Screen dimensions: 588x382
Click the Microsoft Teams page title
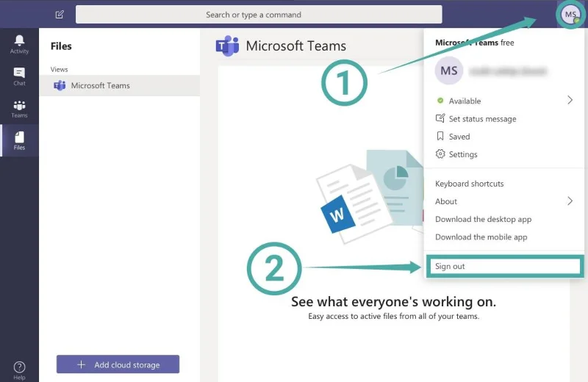(x=296, y=46)
